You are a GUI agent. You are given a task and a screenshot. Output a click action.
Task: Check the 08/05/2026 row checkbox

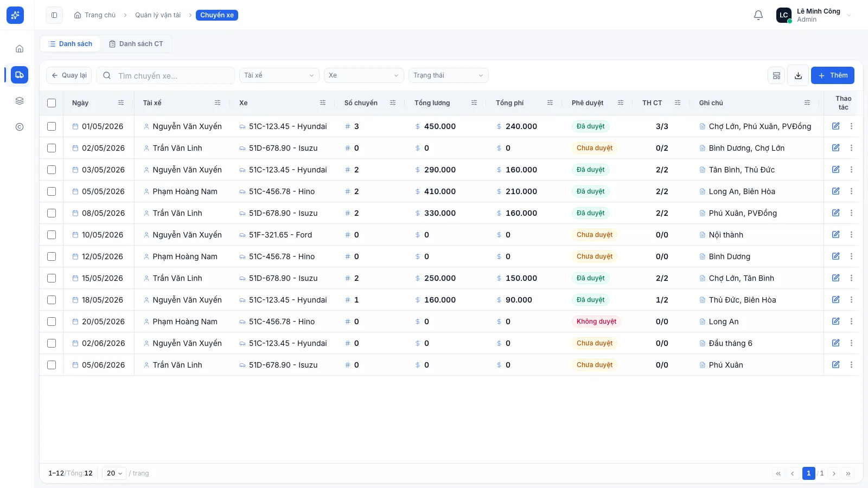(52, 213)
